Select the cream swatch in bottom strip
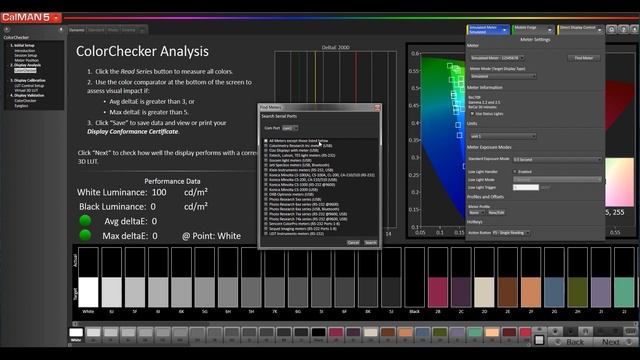Screen dimensions: 640x360 point(371,333)
